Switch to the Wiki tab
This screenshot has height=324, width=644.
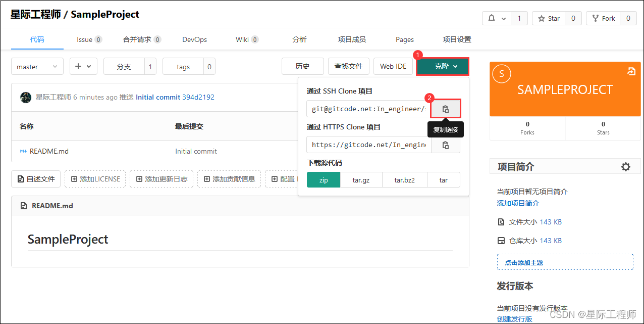(243, 39)
